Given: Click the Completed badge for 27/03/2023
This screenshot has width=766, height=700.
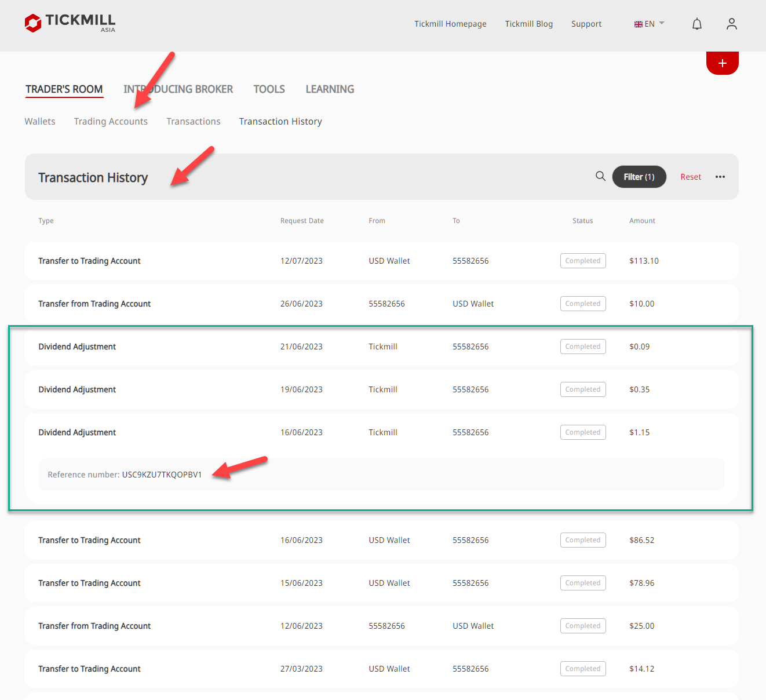Looking at the screenshot, I should 583,669.
